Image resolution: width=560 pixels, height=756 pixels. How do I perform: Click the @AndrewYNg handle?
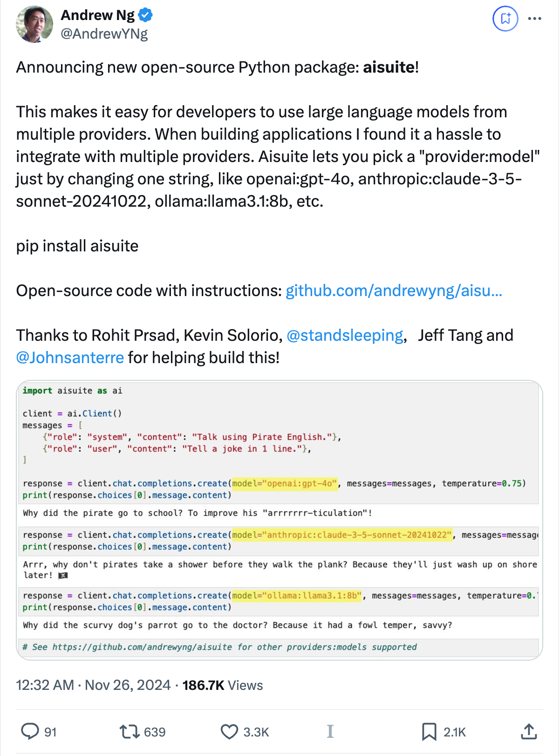pyautogui.click(x=104, y=34)
